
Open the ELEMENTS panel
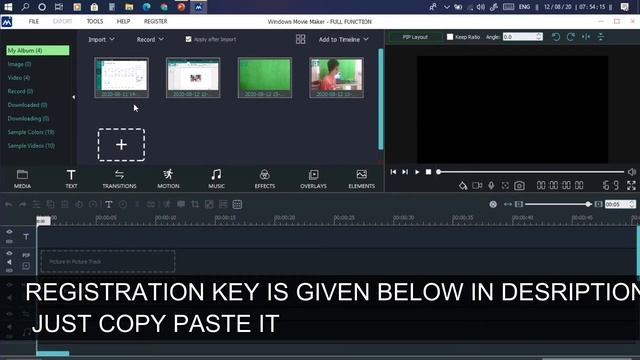pyautogui.click(x=361, y=179)
